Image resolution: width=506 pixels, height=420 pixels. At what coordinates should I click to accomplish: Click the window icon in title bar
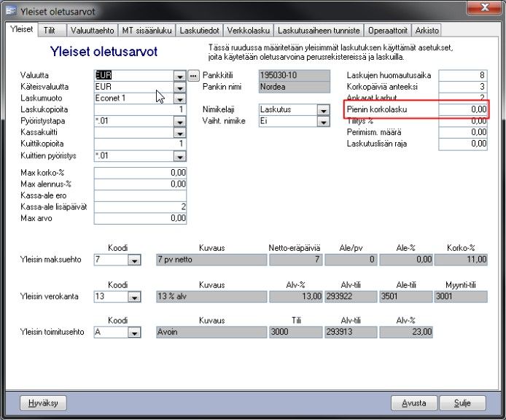click(11, 11)
